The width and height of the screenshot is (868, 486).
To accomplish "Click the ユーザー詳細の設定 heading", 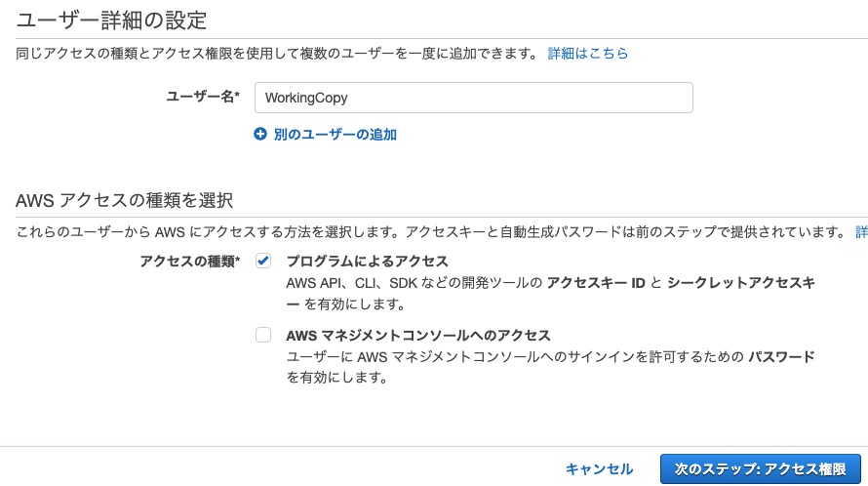I will (111, 20).
